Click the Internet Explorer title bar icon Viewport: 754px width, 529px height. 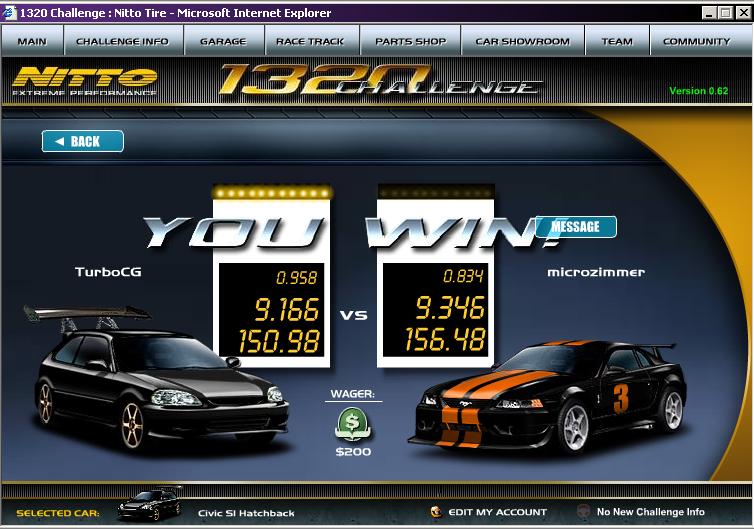(9, 13)
